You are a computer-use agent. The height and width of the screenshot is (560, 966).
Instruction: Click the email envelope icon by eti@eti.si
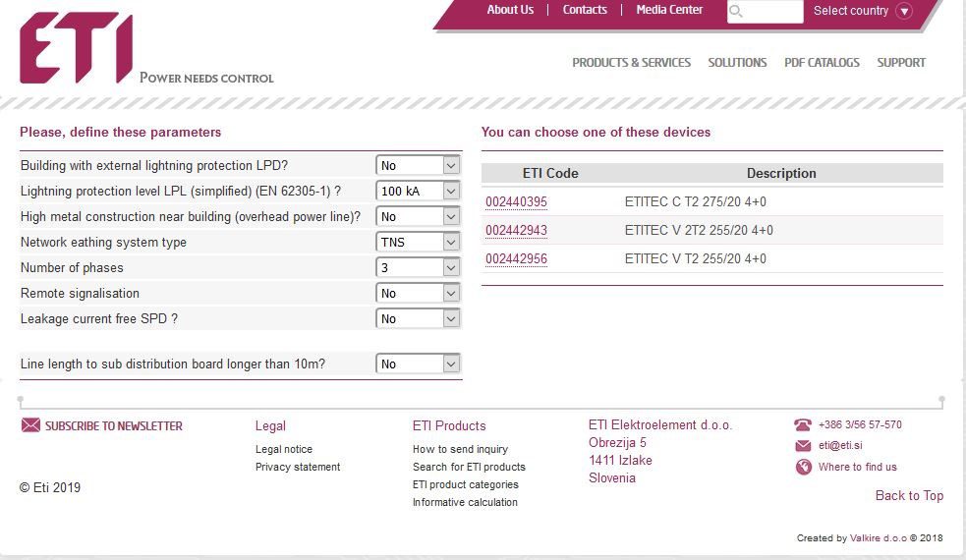[803, 446]
